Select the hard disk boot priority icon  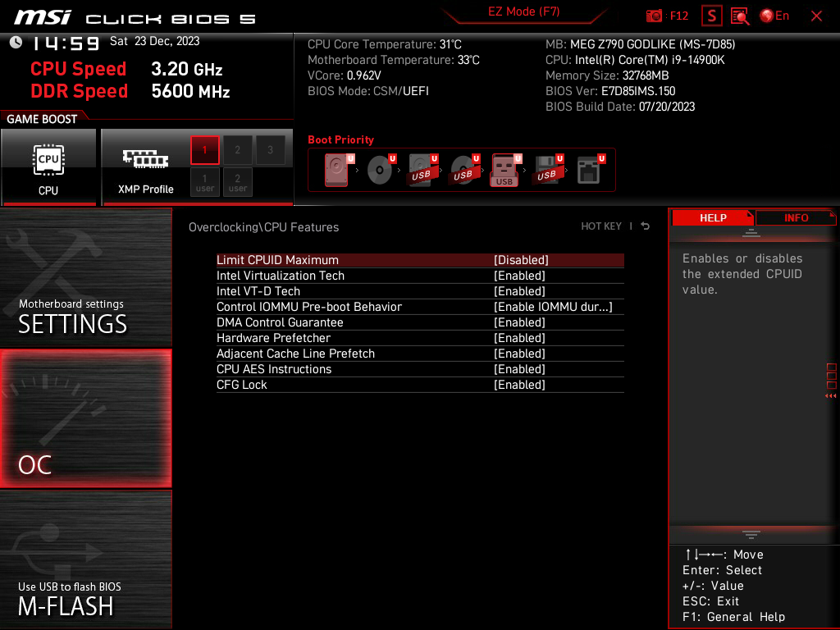point(339,170)
